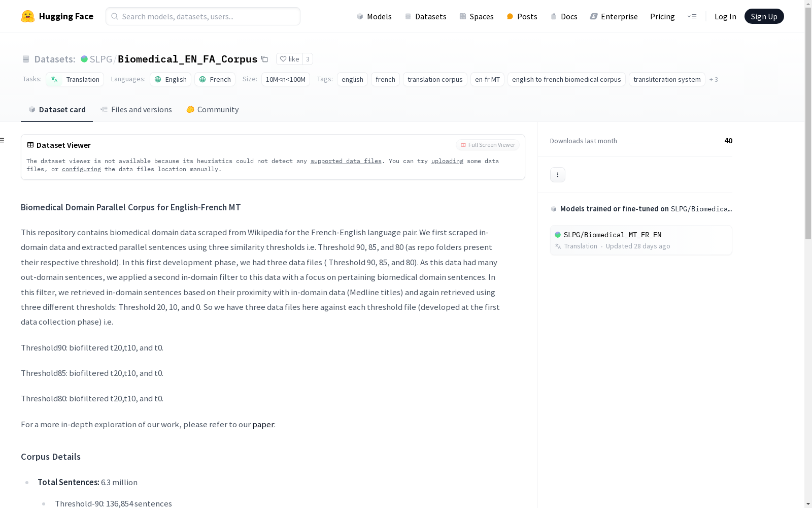Expand the + 3 more tags
This screenshot has height=508, width=812.
point(714,79)
